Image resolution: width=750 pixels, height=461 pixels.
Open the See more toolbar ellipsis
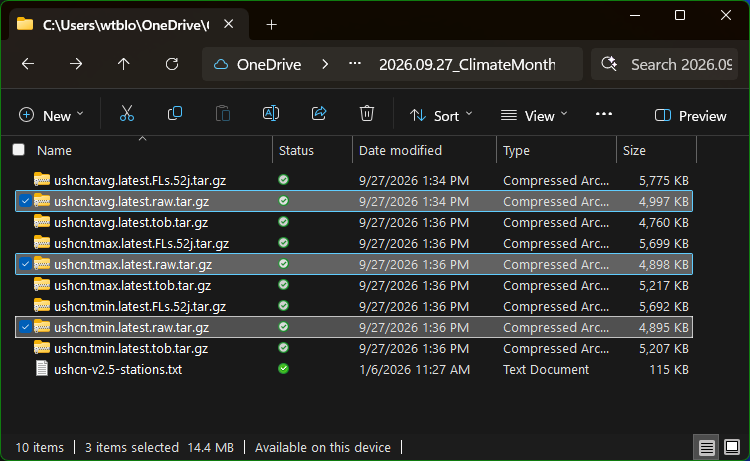tap(604, 114)
